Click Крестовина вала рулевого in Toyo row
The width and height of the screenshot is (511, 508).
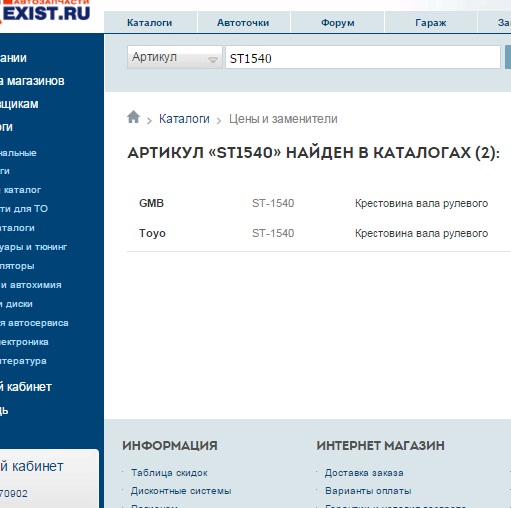click(x=421, y=233)
